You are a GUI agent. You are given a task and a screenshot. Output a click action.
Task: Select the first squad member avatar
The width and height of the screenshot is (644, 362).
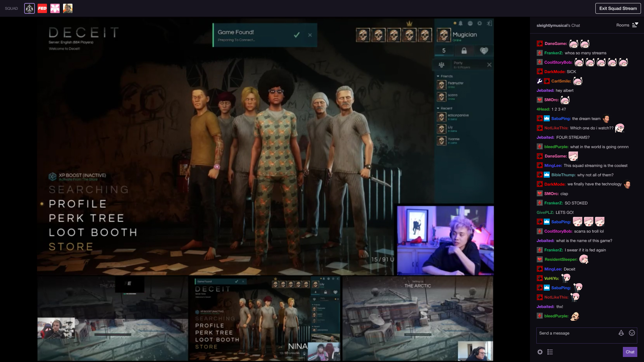coord(30,8)
